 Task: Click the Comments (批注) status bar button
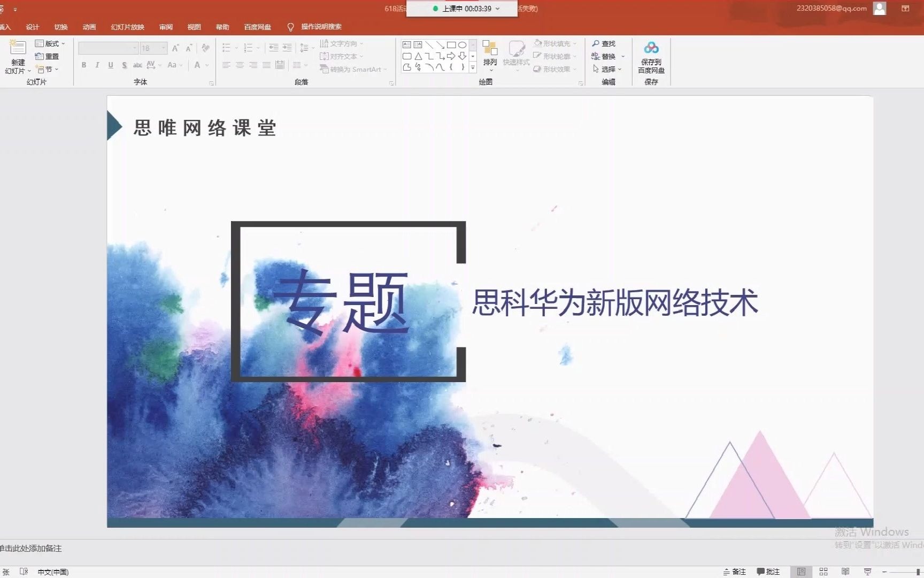coord(768,572)
